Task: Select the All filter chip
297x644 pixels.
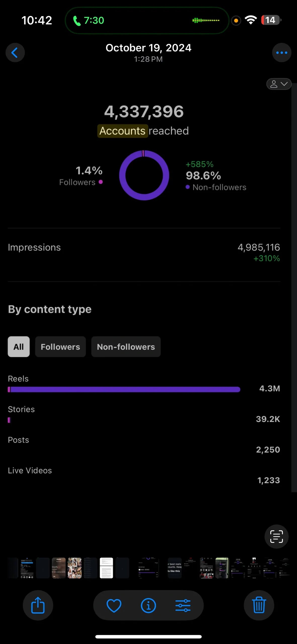Action: pyautogui.click(x=19, y=347)
